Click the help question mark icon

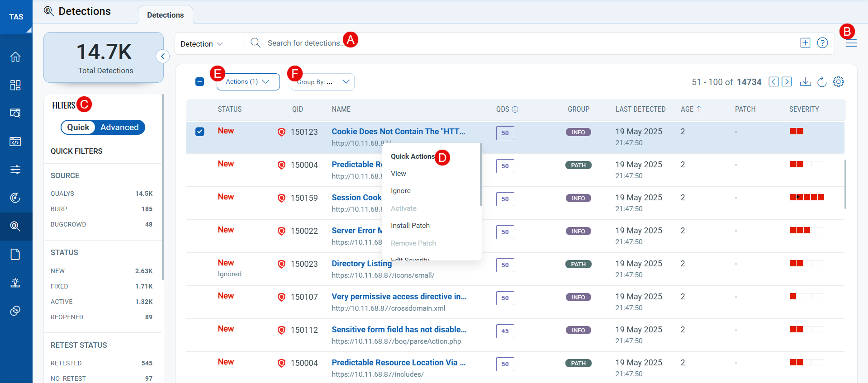(x=822, y=43)
